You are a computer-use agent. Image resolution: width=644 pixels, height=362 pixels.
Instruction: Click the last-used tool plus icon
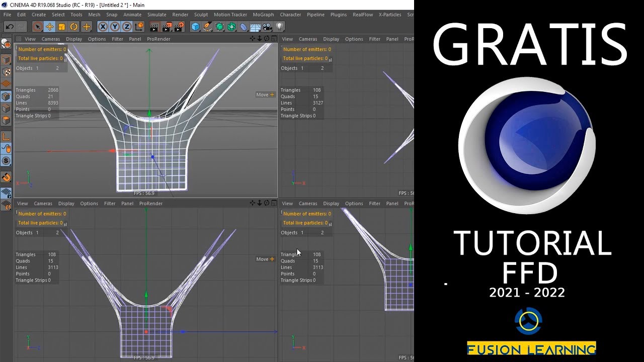[x=87, y=27]
